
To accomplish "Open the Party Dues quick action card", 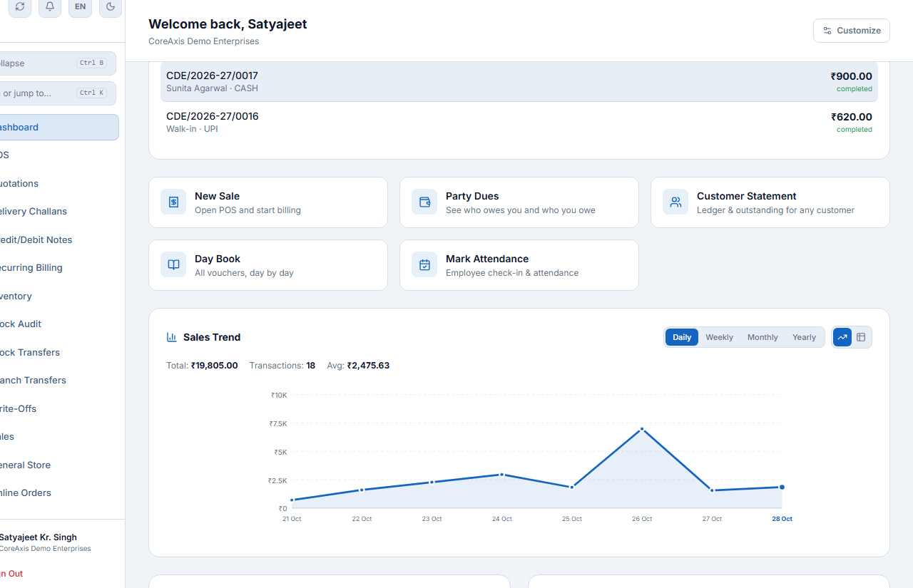I will 519,202.
